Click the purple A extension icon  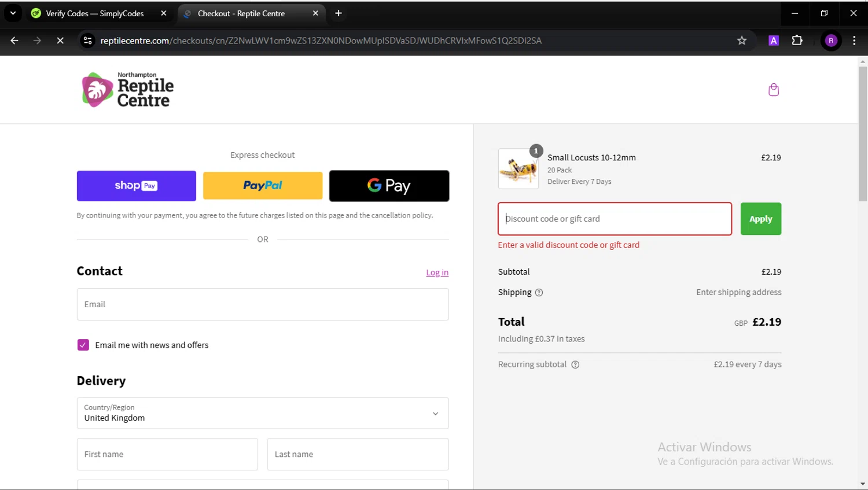pos(773,40)
